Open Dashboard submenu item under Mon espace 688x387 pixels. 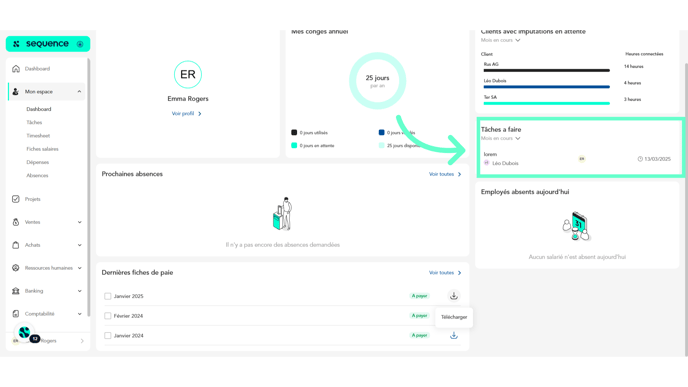(39, 109)
